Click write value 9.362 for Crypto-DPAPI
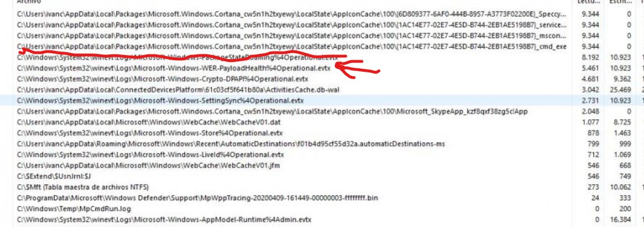This screenshot has width=644, height=227. coord(622,79)
